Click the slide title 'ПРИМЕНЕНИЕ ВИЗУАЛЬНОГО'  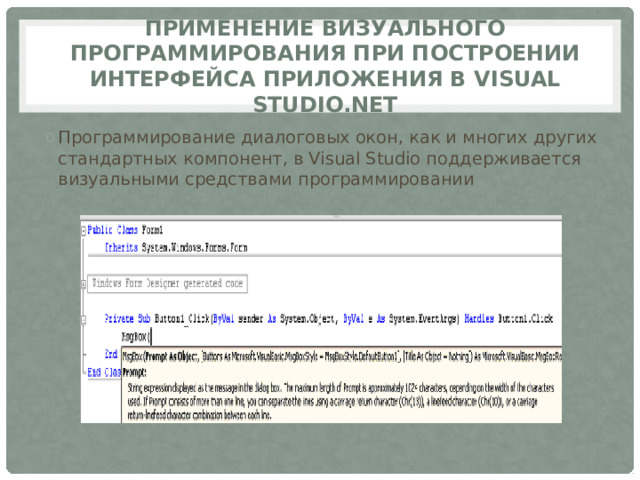(x=325, y=29)
